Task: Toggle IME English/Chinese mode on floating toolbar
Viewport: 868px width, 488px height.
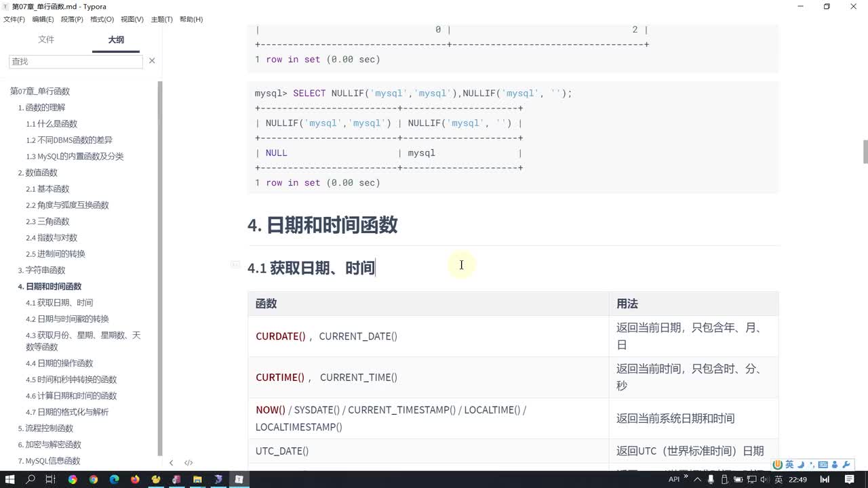Action: click(789, 464)
